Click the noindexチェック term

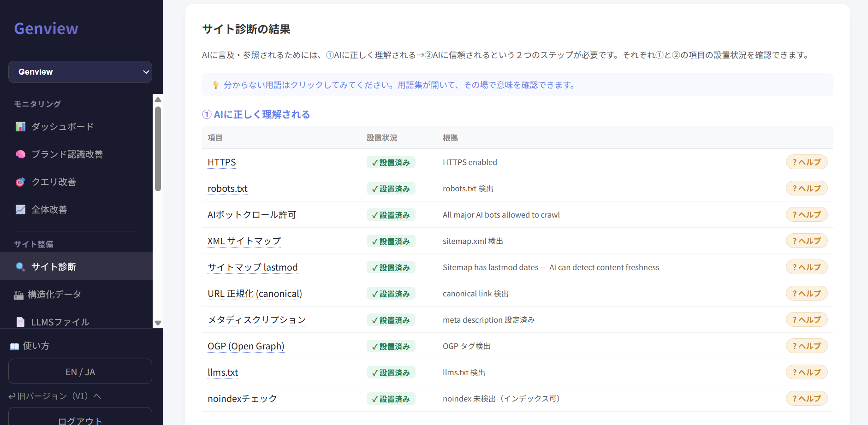[x=242, y=399]
